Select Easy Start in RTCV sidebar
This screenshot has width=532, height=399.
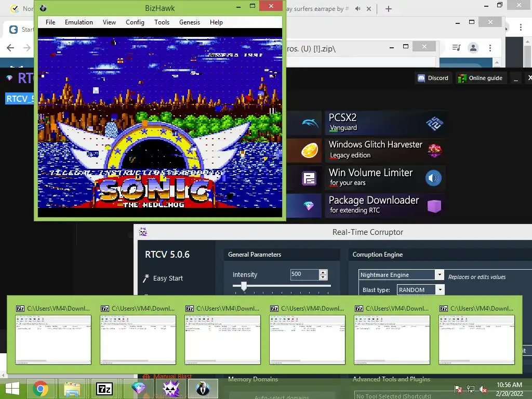point(168,278)
